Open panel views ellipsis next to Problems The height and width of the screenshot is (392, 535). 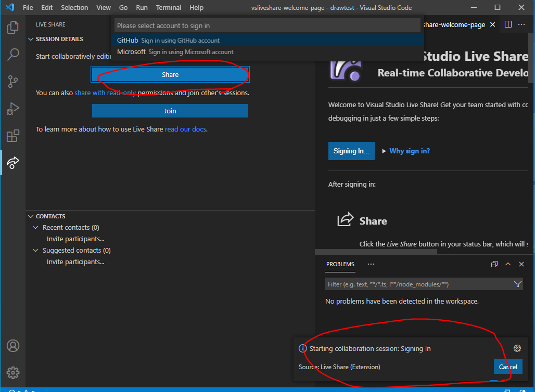(371, 264)
